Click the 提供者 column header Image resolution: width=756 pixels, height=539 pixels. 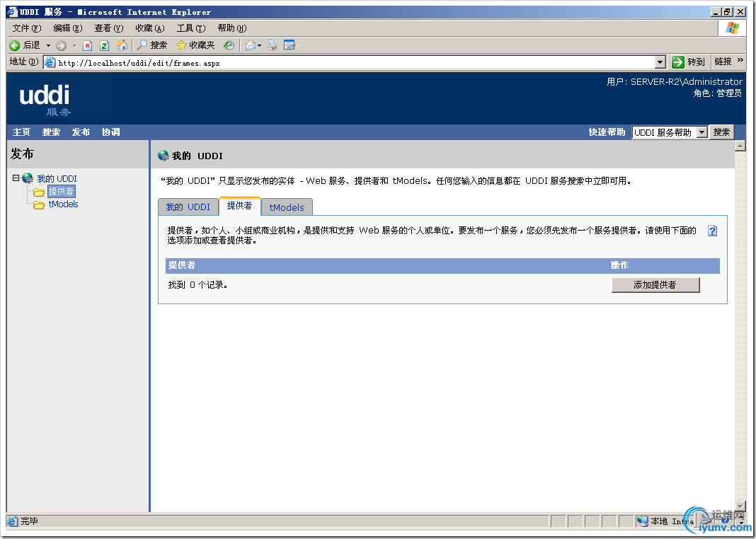pos(182,265)
